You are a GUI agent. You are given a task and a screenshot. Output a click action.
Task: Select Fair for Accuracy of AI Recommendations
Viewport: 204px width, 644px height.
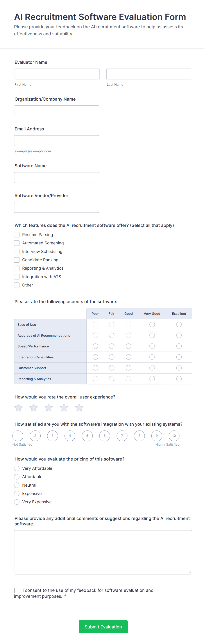click(111, 335)
